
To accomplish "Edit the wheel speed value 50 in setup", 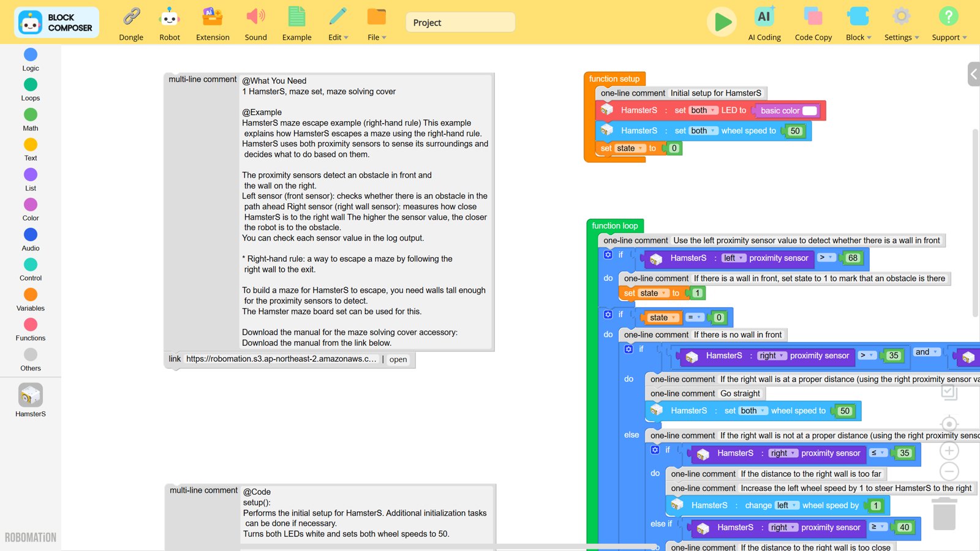I will click(x=795, y=131).
